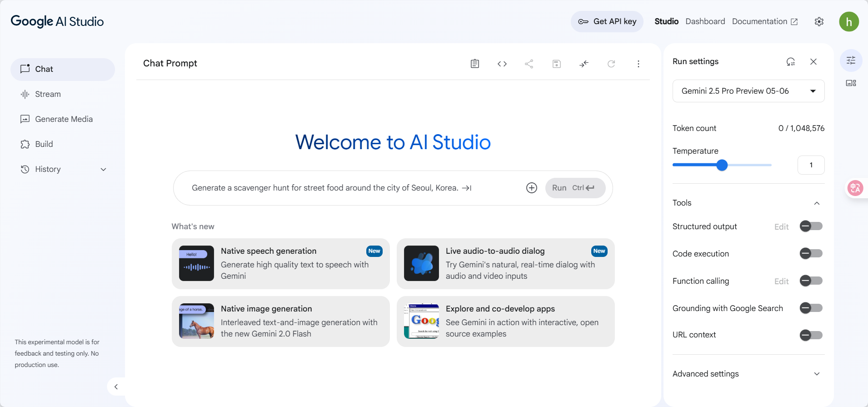Click Edit next to Structured output
The width and height of the screenshot is (868, 407).
[781, 226]
